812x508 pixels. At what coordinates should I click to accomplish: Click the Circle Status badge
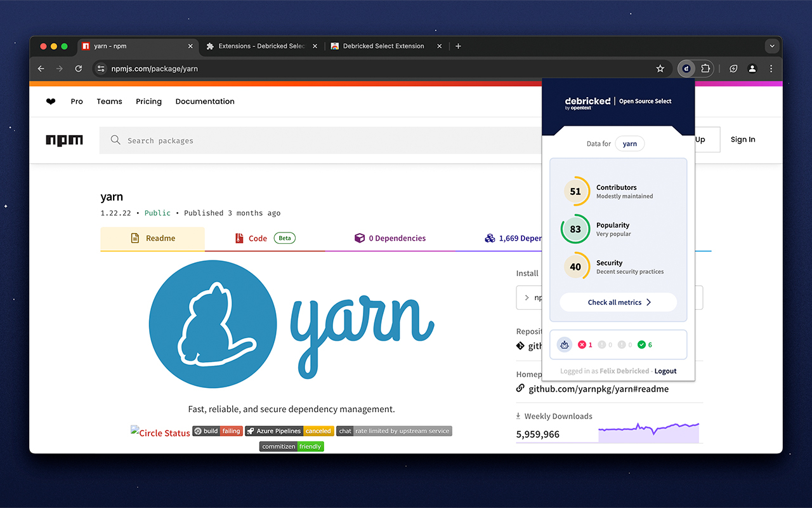[160, 432]
